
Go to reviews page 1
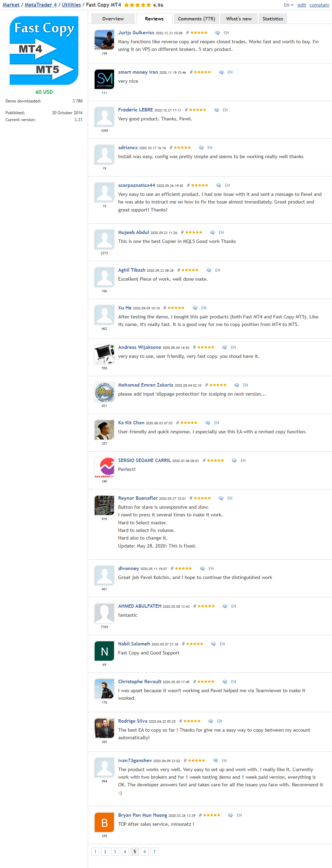point(95,852)
